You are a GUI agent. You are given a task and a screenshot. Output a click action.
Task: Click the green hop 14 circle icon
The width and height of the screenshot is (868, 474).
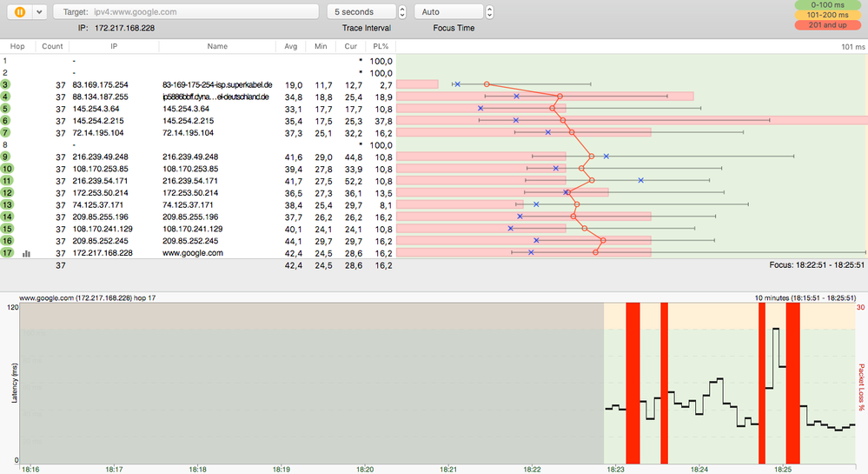(x=6, y=217)
